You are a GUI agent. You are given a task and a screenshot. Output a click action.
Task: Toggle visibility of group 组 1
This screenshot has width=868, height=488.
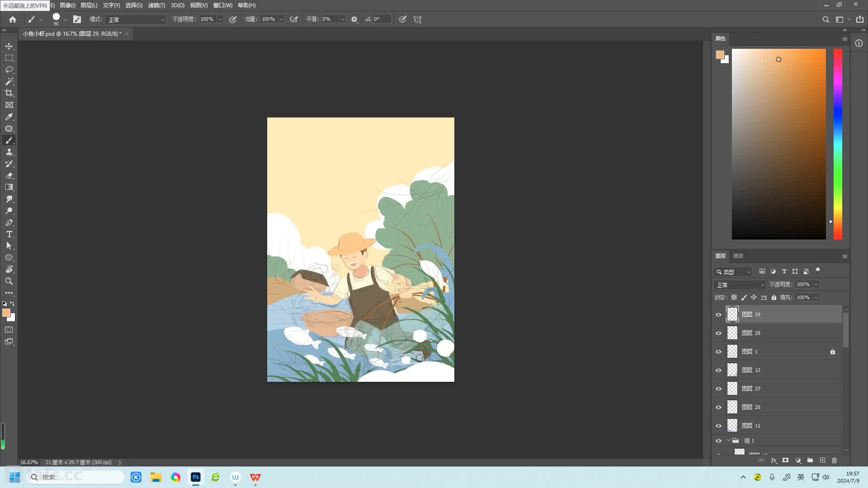718,441
